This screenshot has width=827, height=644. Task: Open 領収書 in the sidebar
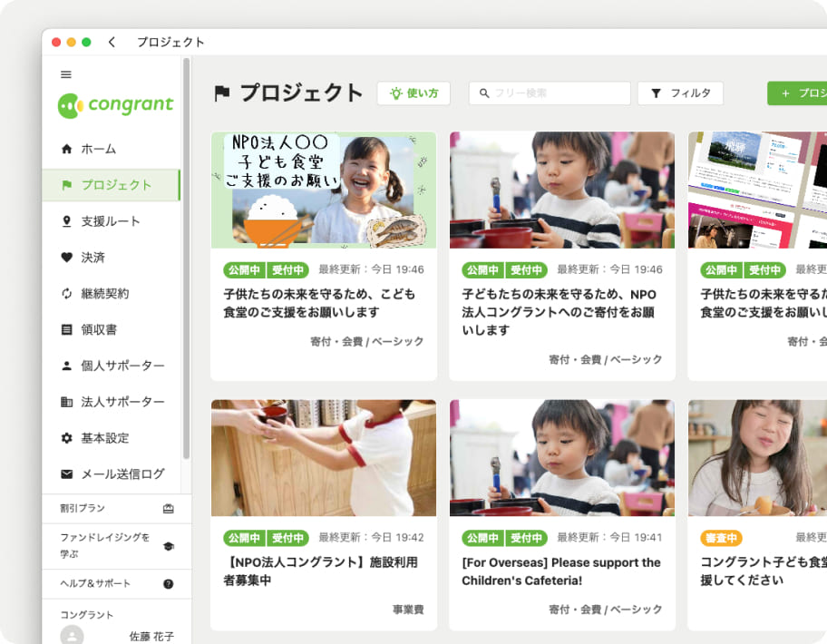pos(111,329)
